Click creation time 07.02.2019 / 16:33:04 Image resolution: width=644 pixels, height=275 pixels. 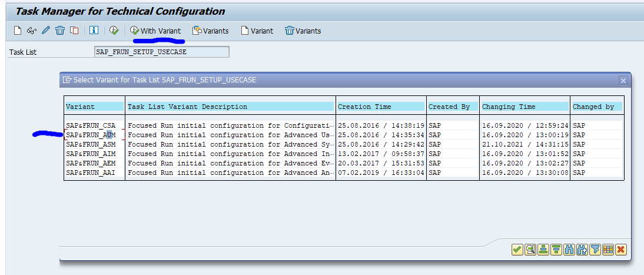point(381,173)
